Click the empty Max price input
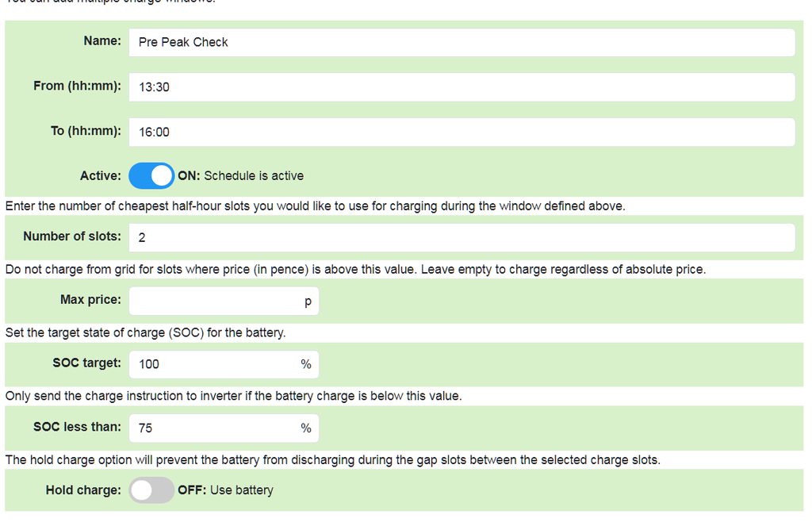Screen dimensions: 812x526 (214, 301)
